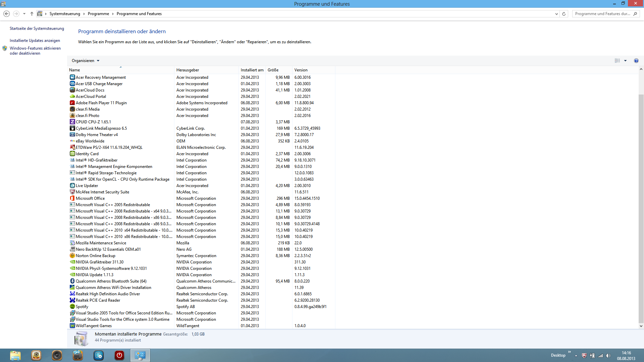Viewport: 644px width, 362px height.
Task: Expand the view options dropdown arrow
Action: tap(625, 61)
